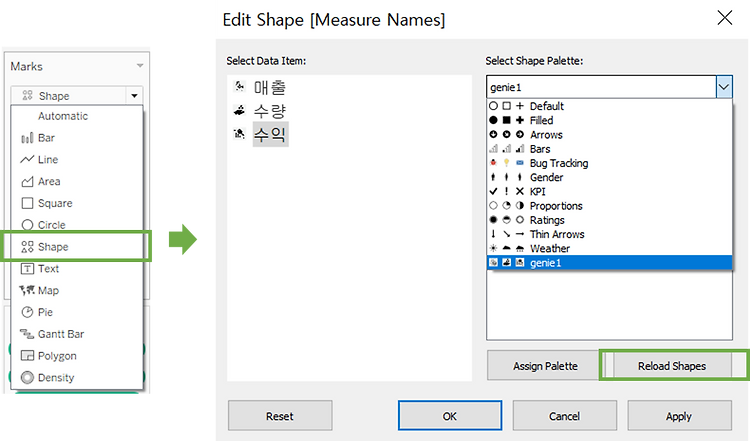
Task: Choose the KPI shape palette
Action: coord(609,192)
